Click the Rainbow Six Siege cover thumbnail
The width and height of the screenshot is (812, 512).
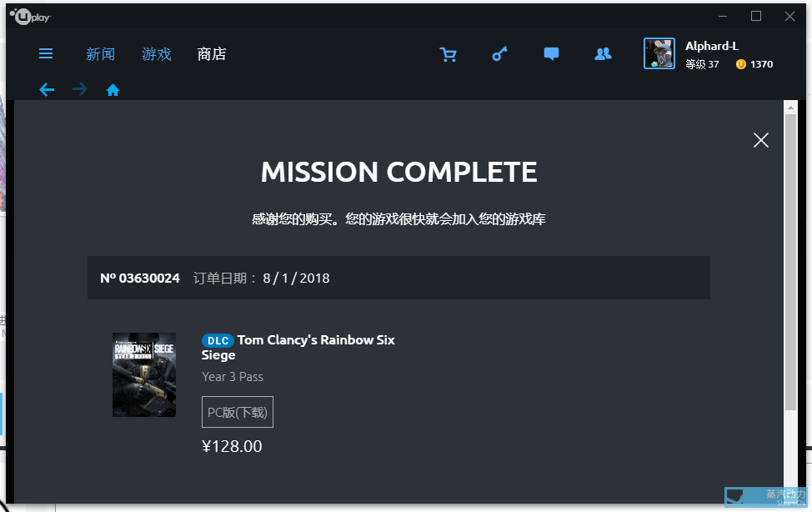[x=144, y=374]
